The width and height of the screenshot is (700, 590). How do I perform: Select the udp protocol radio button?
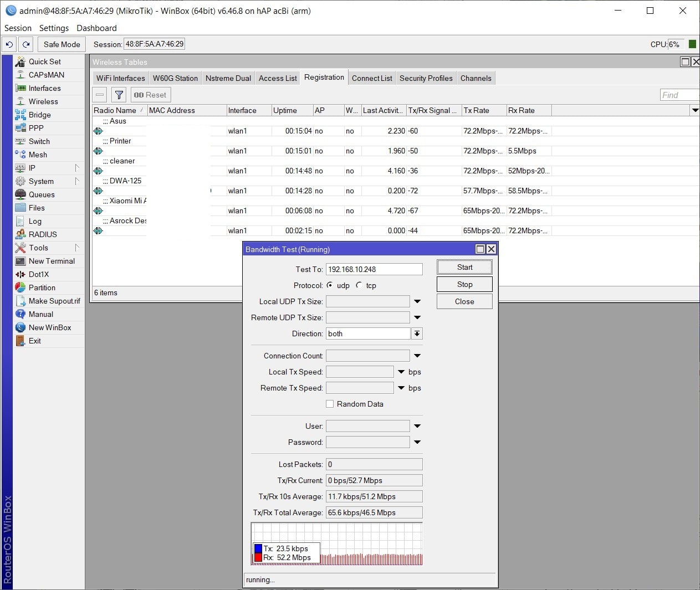point(330,285)
